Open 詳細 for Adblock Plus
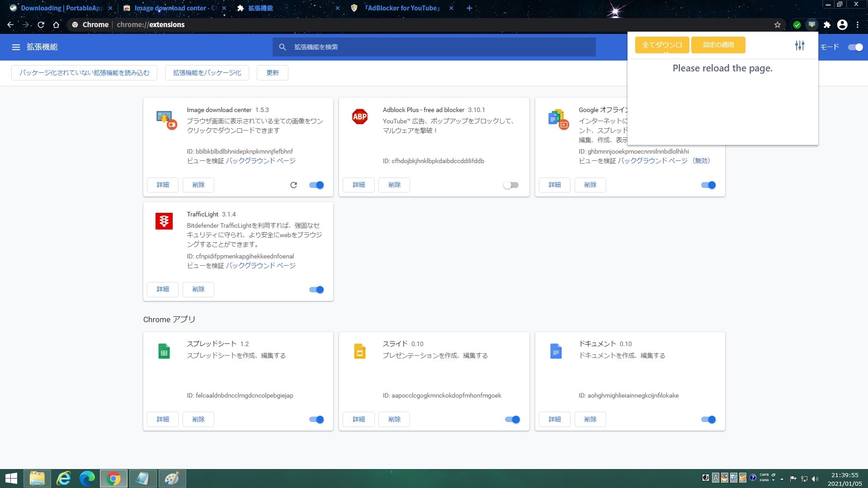 point(359,185)
